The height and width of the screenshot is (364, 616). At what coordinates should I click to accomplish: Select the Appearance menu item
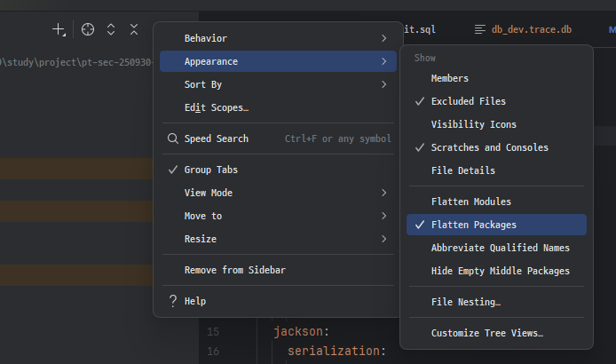(278, 61)
